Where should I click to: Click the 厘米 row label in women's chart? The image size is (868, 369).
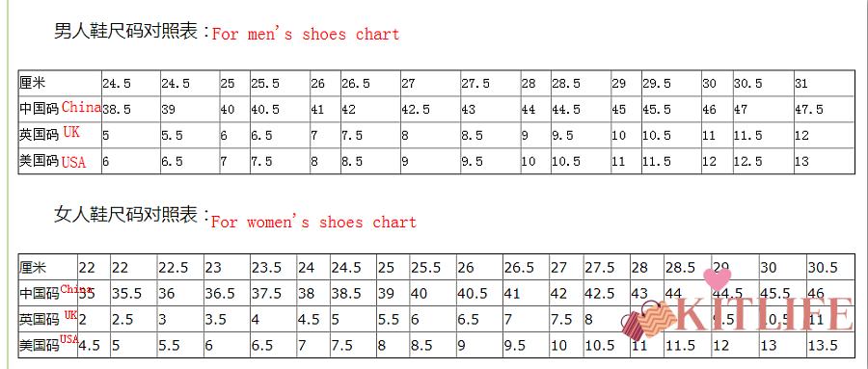click(x=33, y=268)
